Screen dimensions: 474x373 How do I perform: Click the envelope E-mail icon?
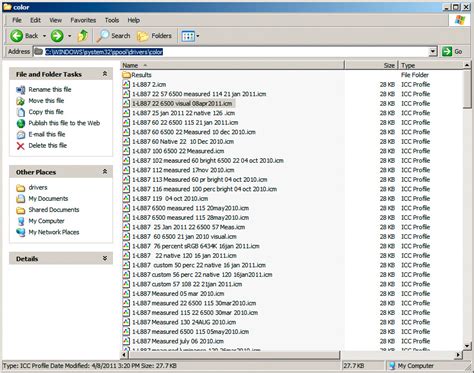click(21, 135)
